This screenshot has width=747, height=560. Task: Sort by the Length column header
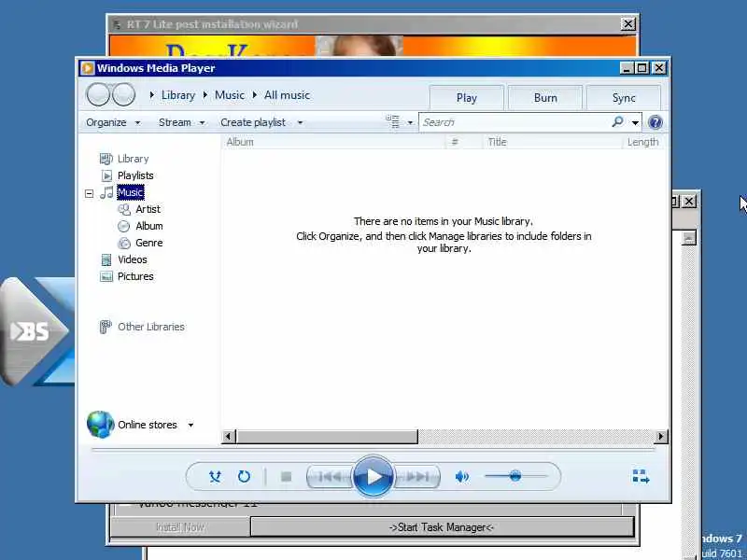tap(642, 142)
